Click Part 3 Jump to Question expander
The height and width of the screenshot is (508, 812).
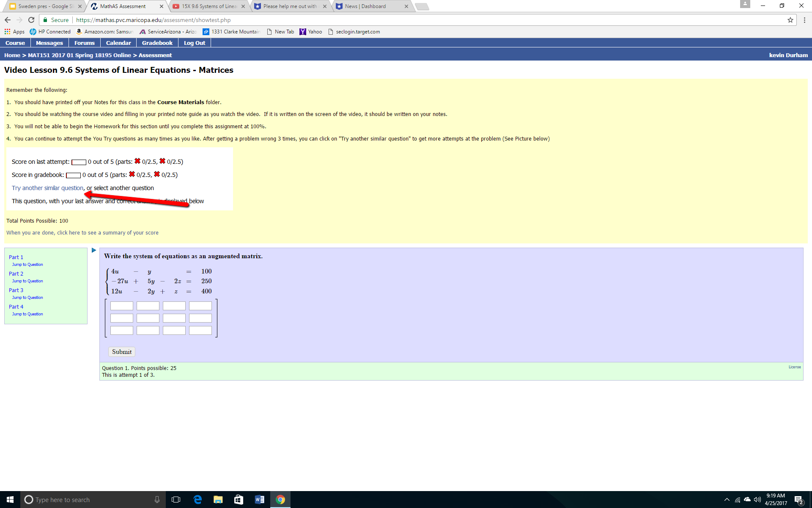pos(27,297)
